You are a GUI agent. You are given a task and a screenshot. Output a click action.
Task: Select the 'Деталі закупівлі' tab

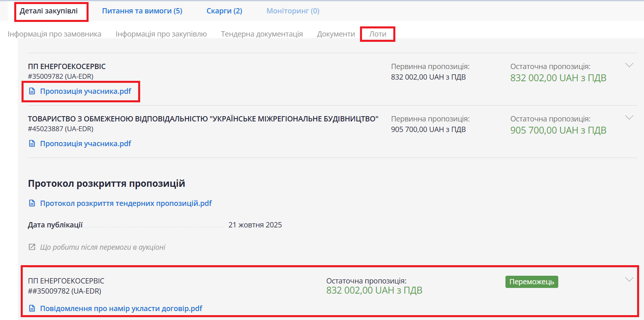[49, 11]
